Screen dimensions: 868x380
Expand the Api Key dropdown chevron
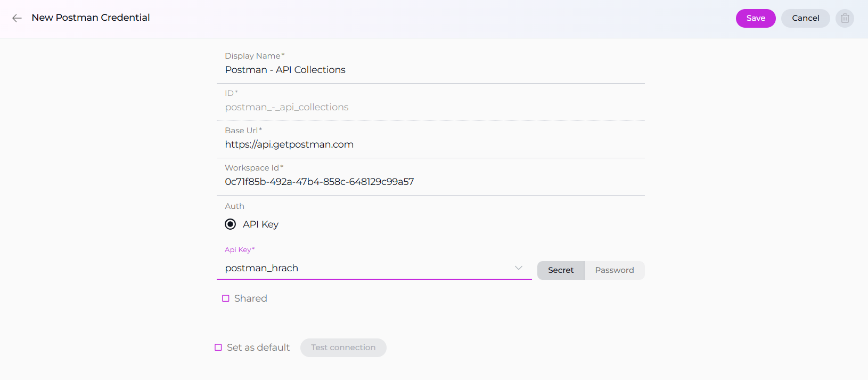pyautogui.click(x=518, y=268)
